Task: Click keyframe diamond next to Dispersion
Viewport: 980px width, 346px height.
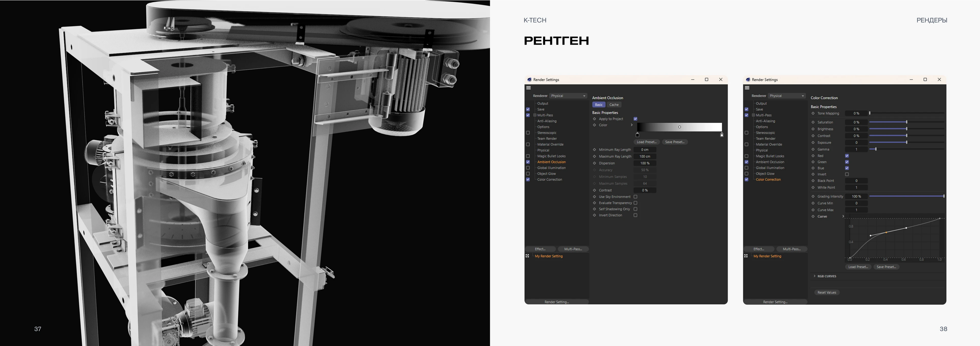Action: pos(595,163)
